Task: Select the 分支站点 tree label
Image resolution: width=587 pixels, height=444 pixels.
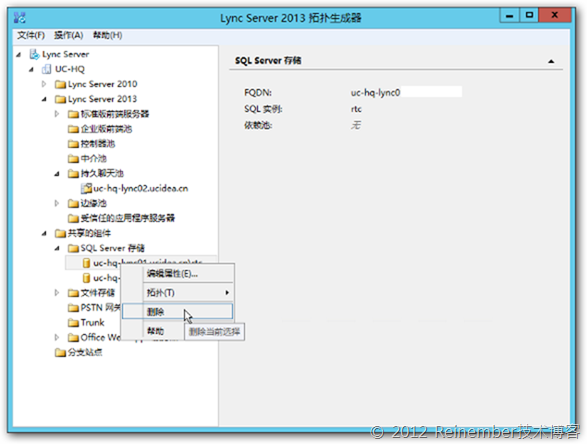Action: coord(85,353)
